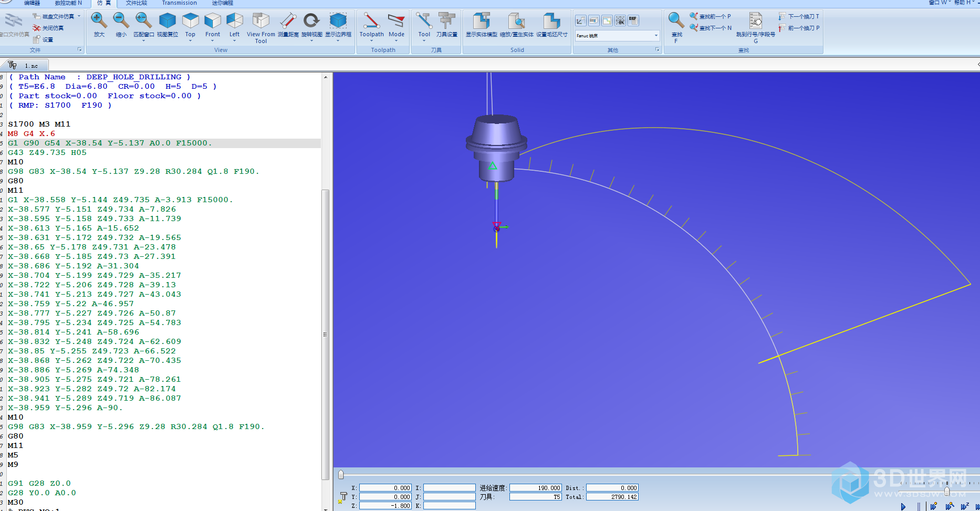
Task: Click 查找前一个 P find previous
Action: point(710,16)
